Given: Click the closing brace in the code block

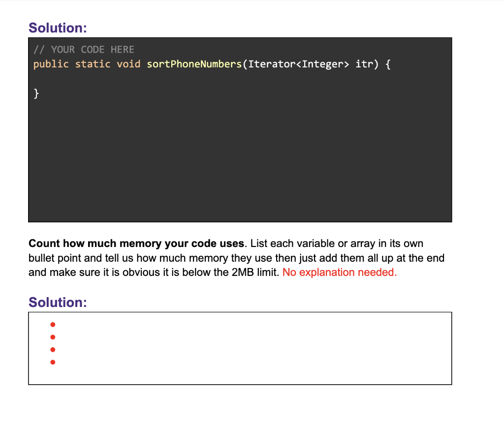Looking at the screenshot, I should pos(36,93).
